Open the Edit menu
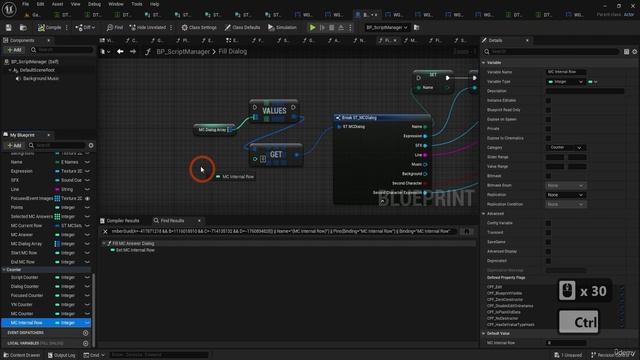Screen dimensions: 640x360 coord(40,4)
